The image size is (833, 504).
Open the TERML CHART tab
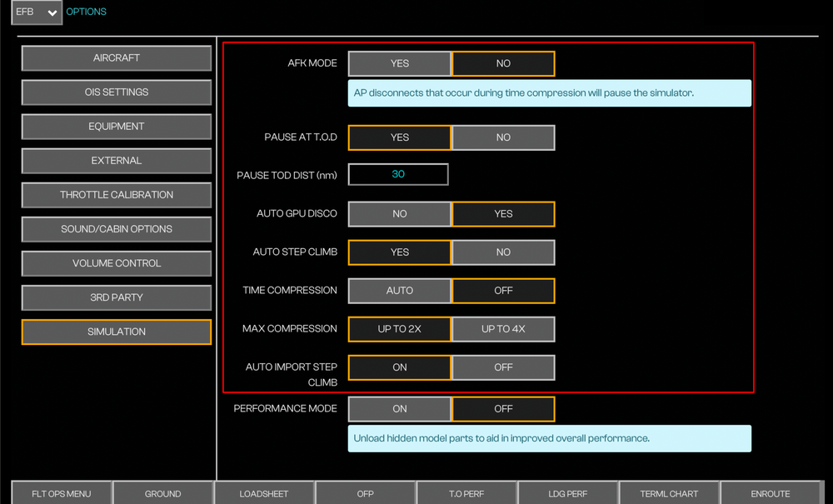pos(669,493)
